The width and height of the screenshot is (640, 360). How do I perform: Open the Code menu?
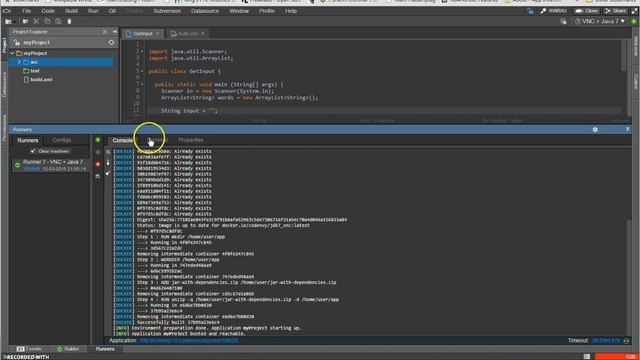coord(48,11)
